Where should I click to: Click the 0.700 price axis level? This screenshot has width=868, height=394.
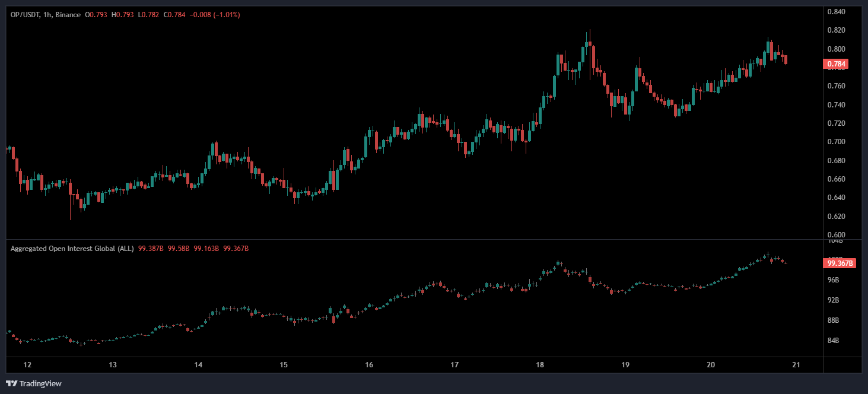point(836,142)
